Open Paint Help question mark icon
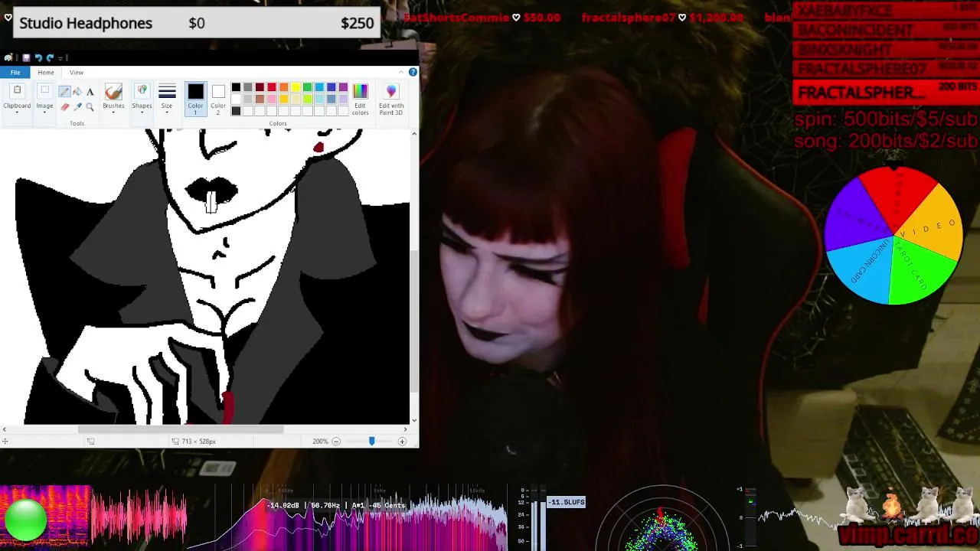980x551 pixels. pos(413,72)
